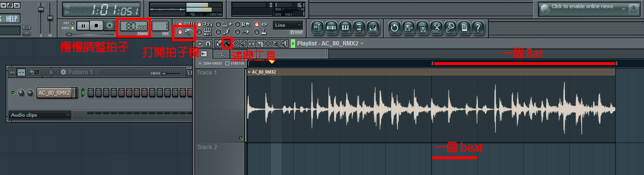The image size is (644, 175).
Task: Click Save new version icon
Action: click(x=409, y=28)
